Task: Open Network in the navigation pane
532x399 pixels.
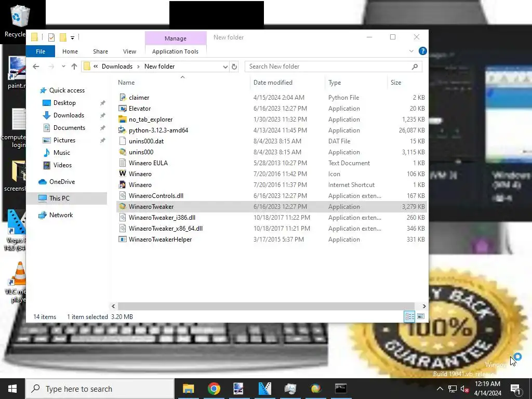Action: click(61, 215)
